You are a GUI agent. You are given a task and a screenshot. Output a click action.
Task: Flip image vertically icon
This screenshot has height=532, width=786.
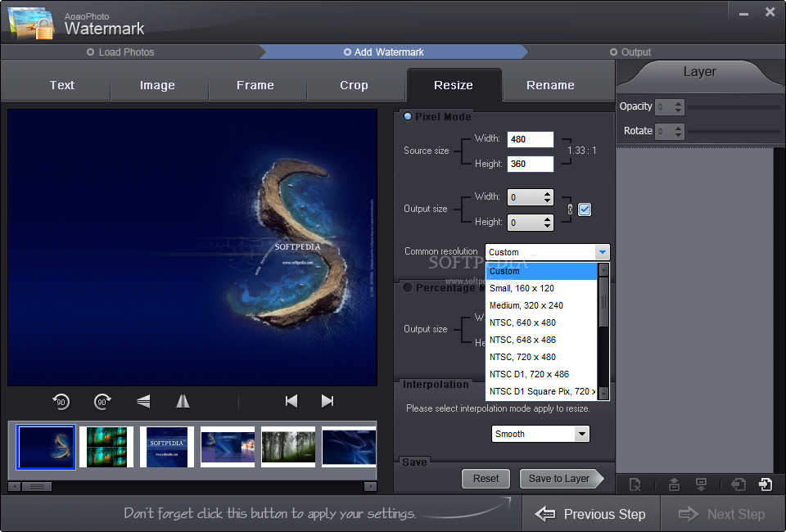(x=143, y=401)
